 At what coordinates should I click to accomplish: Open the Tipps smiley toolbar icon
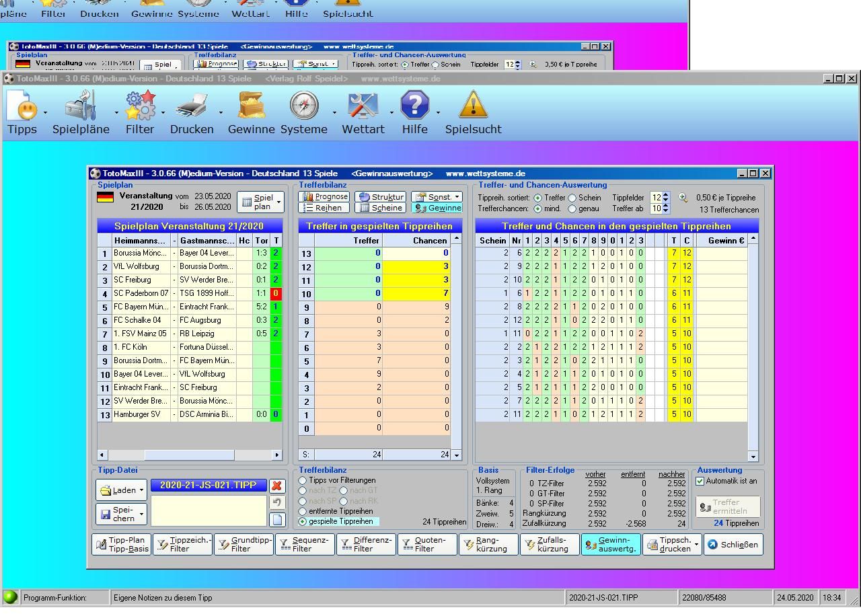[x=22, y=106]
